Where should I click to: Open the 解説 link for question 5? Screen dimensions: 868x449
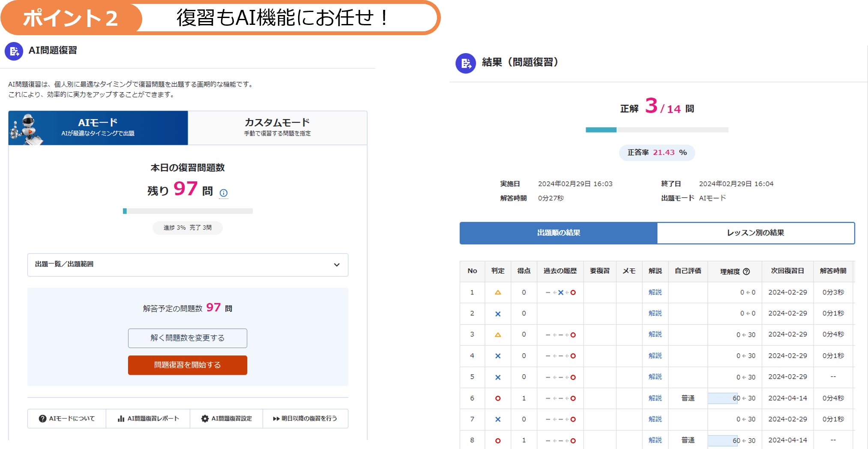tap(655, 377)
